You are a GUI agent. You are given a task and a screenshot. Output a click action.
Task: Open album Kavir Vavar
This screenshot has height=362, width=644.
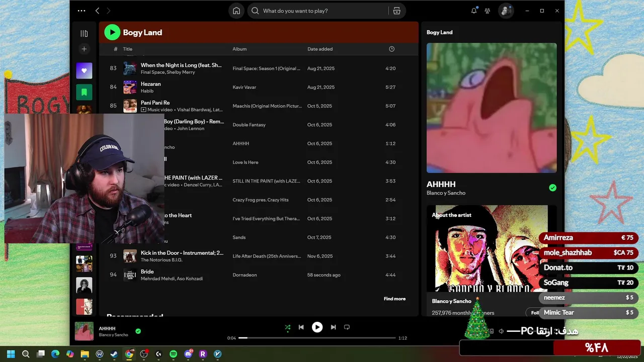244,87
